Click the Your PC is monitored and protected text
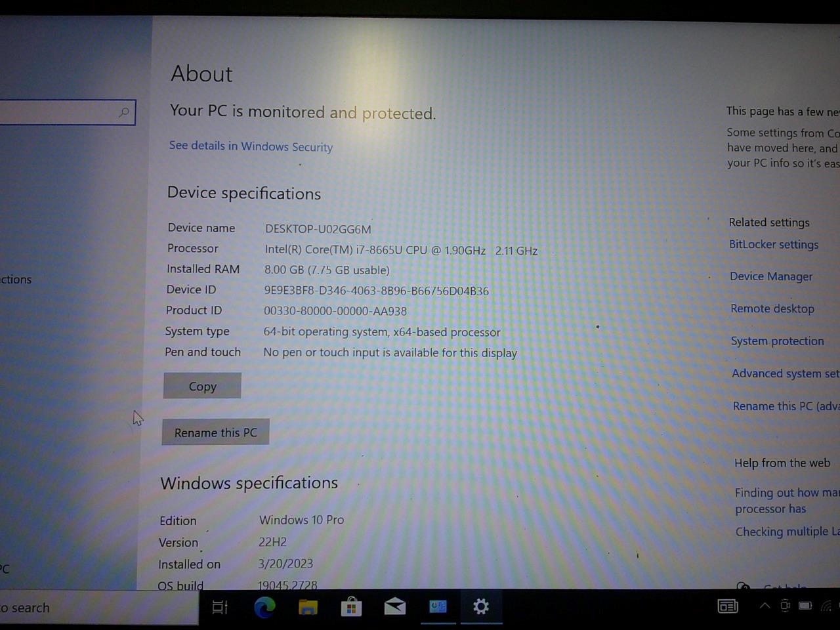This screenshot has width=840, height=630. (x=303, y=112)
